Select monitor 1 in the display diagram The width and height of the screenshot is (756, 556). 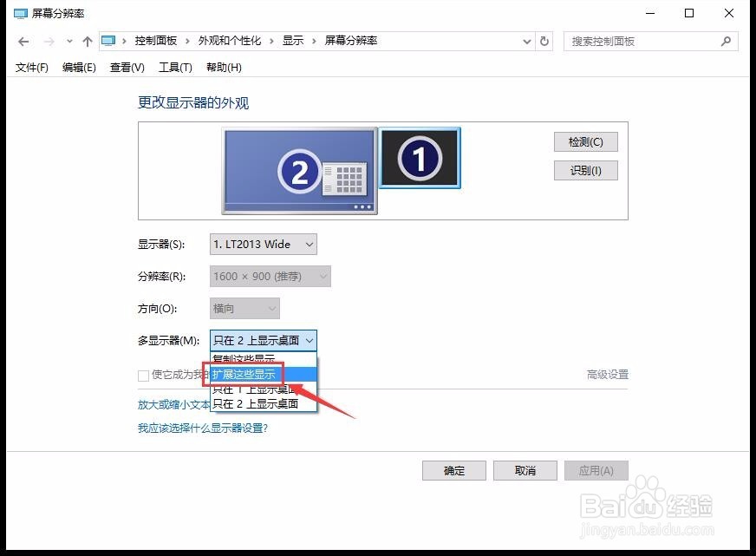click(420, 159)
